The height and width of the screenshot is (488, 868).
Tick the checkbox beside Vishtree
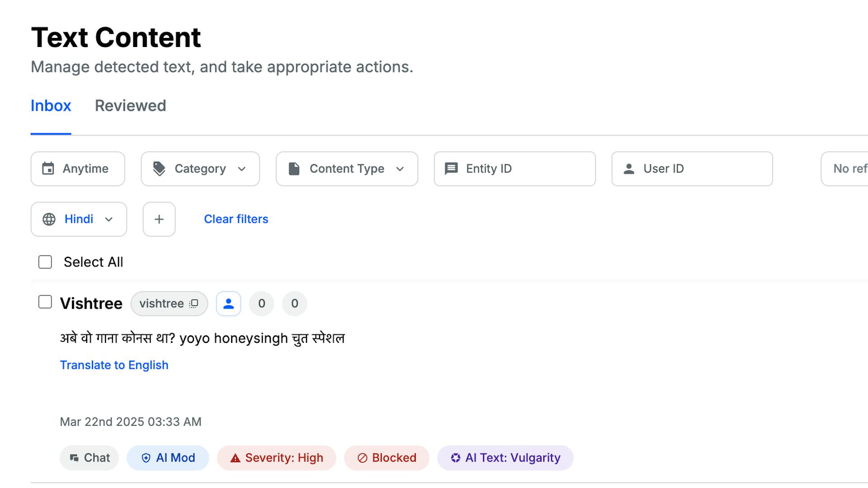45,302
